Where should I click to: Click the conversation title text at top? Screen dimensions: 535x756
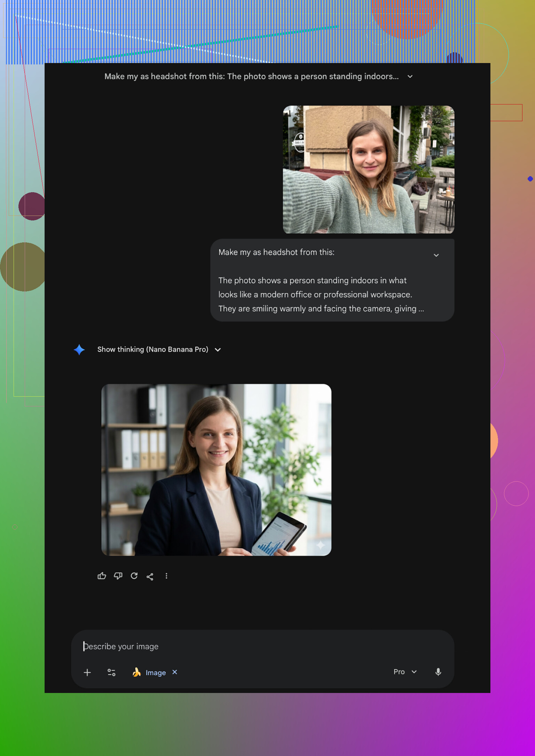(x=251, y=77)
